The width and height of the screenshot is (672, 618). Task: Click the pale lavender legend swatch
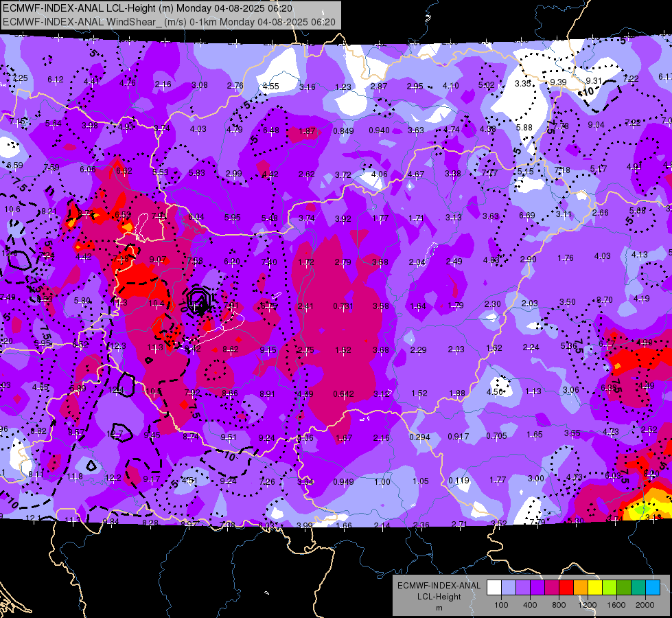509,588
